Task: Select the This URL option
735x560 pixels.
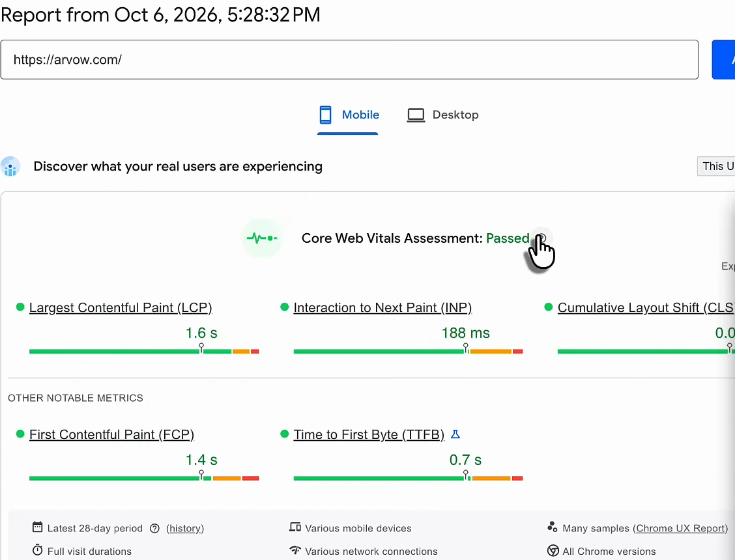Action: (716, 166)
